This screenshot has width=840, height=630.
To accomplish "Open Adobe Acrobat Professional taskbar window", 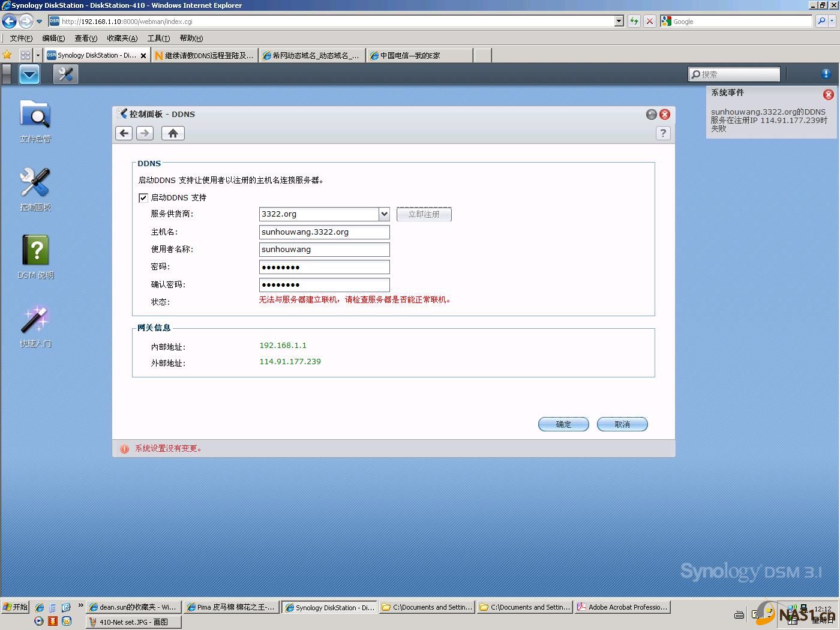I will 622,607.
